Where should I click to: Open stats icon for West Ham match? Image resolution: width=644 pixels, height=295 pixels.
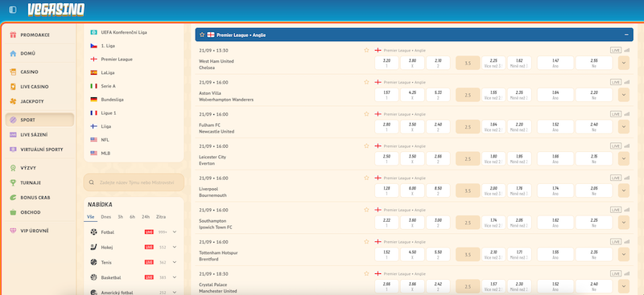[626, 51]
